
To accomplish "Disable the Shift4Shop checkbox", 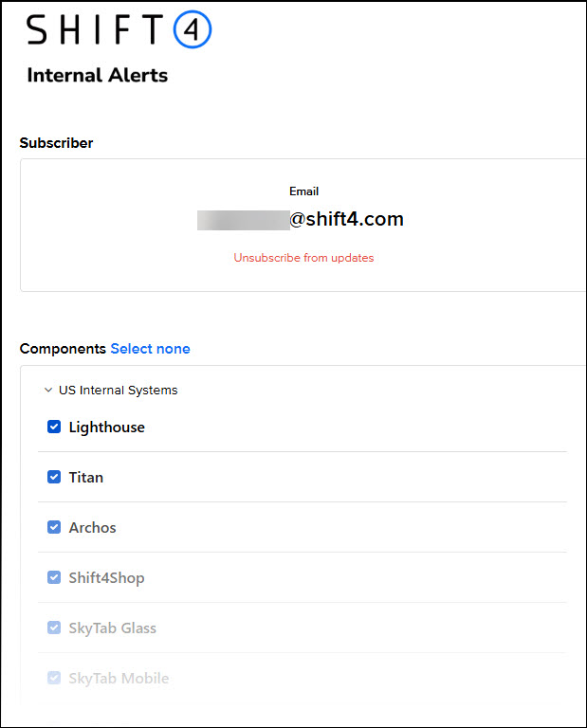I will (x=54, y=578).
